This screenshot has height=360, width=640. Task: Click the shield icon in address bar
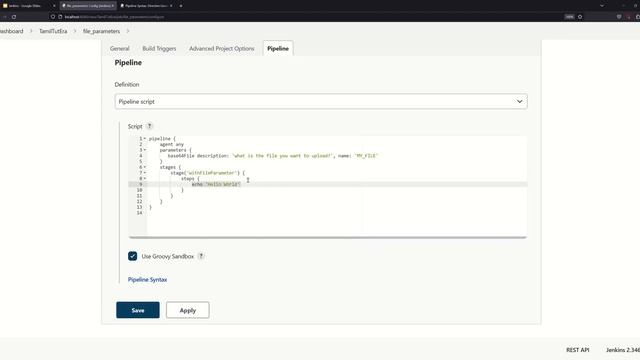[53, 17]
